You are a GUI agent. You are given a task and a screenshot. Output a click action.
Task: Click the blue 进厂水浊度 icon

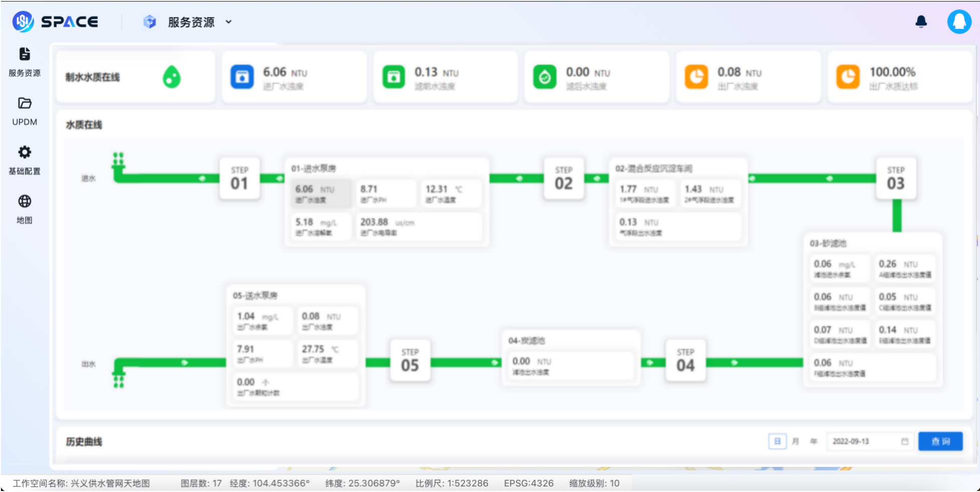(x=242, y=77)
